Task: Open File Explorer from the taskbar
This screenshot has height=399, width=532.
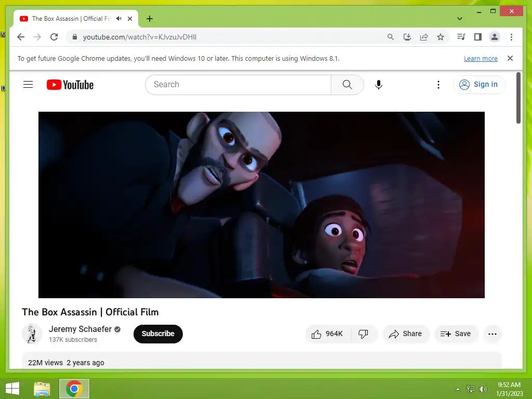Action: tap(42, 389)
